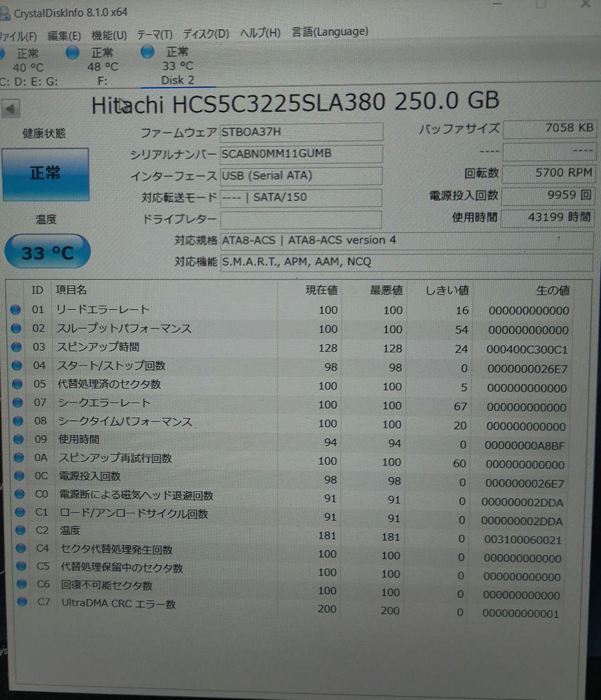The image size is (601, 700).
Task: Click the empty drive letter field
Action: (301, 219)
